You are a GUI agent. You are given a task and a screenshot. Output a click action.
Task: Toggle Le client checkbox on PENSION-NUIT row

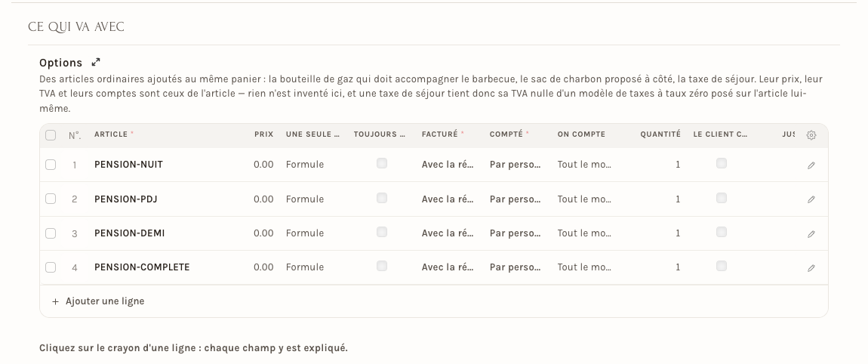tap(722, 163)
